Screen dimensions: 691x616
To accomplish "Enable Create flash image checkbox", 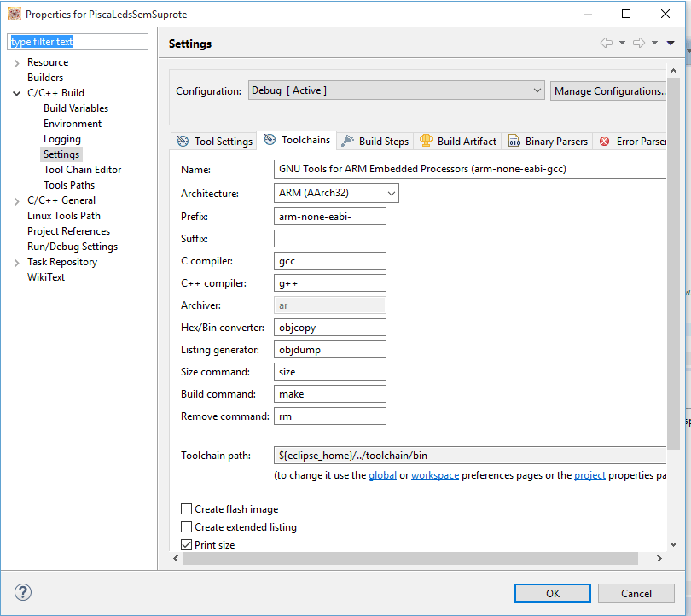I will point(187,509).
